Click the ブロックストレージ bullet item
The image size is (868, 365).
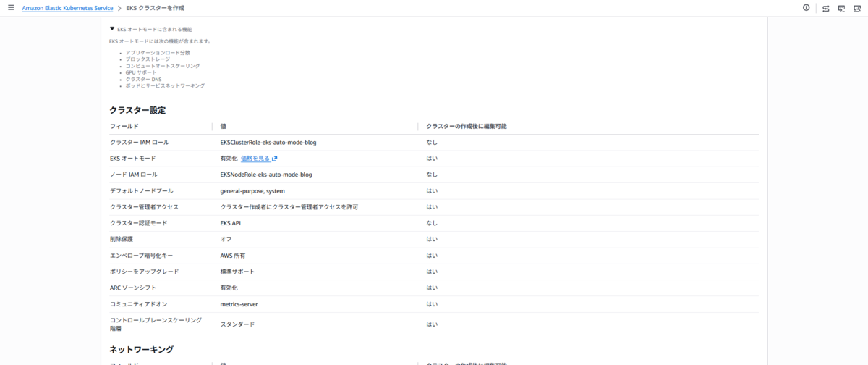click(148, 59)
